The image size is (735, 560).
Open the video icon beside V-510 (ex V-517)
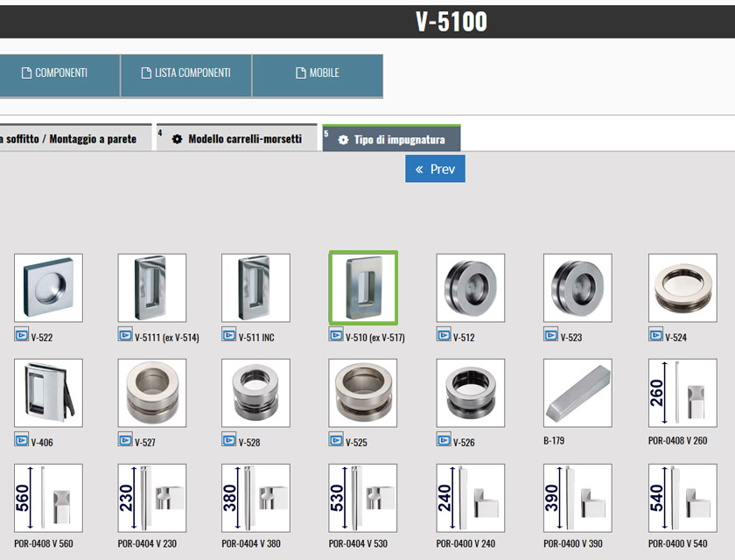pos(336,335)
